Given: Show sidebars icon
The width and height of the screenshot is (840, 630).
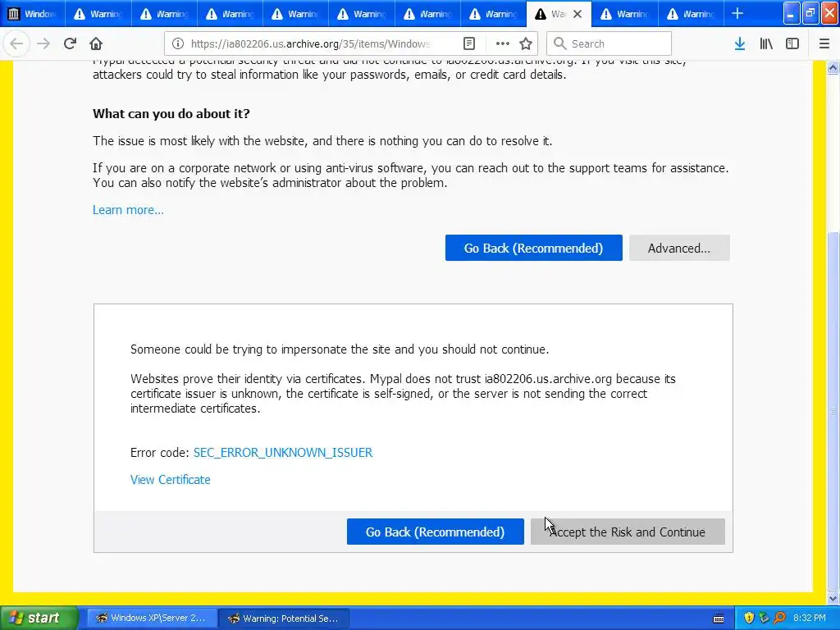Looking at the screenshot, I should click(x=792, y=43).
